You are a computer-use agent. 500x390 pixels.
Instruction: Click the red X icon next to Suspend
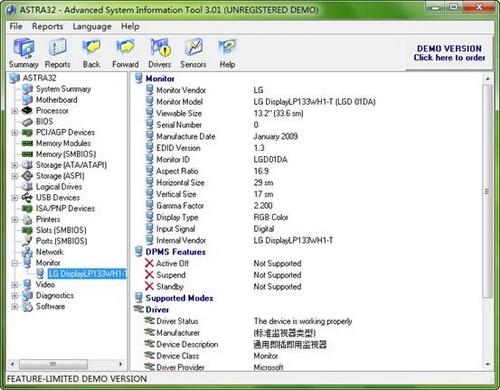(x=149, y=275)
